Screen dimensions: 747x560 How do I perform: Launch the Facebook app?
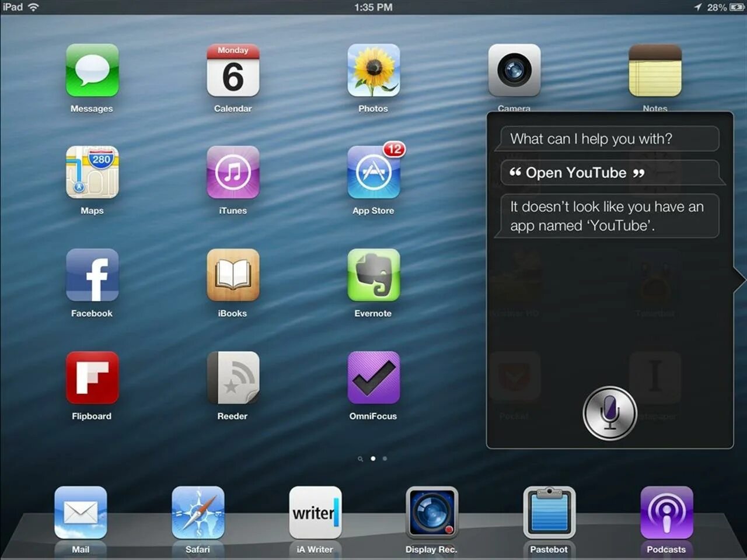tap(92, 275)
